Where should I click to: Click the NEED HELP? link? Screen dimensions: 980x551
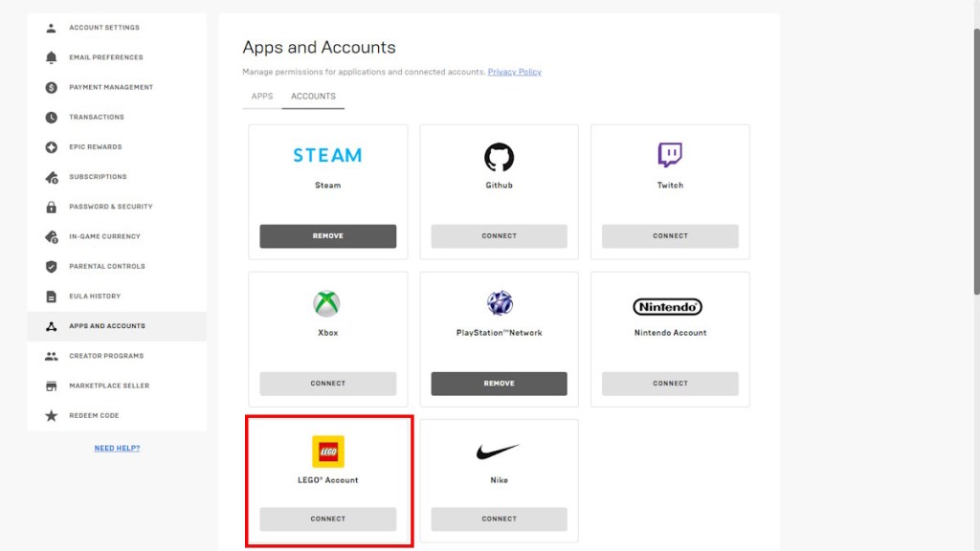pyautogui.click(x=117, y=447)
